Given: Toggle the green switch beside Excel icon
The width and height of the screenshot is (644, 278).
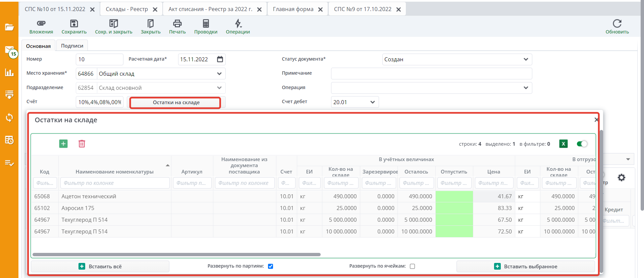Looking at the screenshot, I should click(582, 144).
